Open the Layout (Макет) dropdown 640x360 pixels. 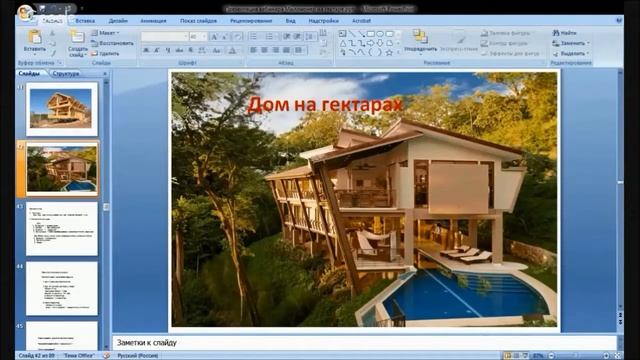point(105,33)
